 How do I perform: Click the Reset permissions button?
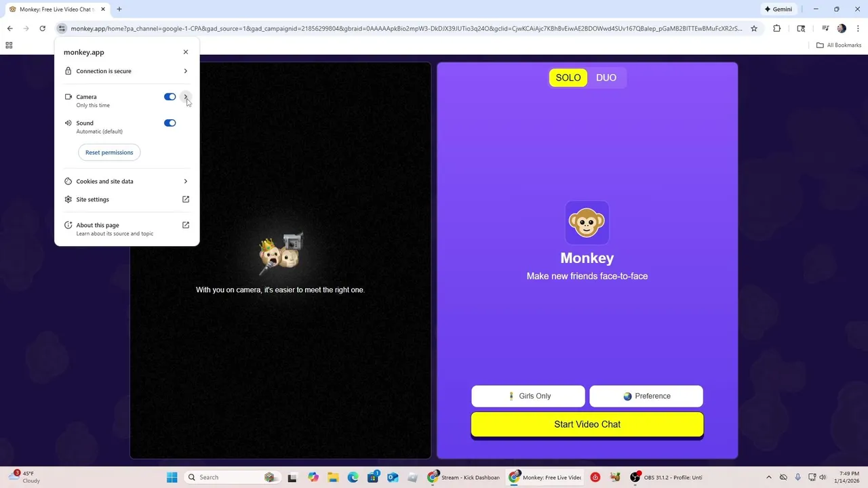(109, 152)
